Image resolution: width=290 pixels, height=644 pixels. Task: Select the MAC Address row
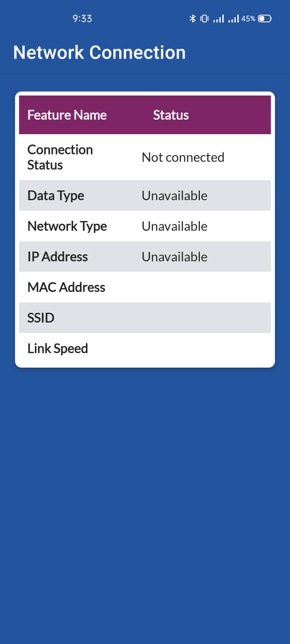click(145, 287)
